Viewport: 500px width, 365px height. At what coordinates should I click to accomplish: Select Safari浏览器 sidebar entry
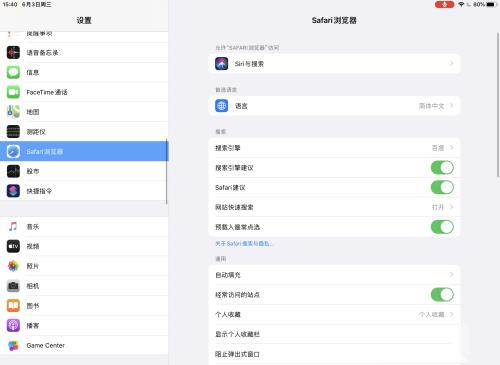84,151
